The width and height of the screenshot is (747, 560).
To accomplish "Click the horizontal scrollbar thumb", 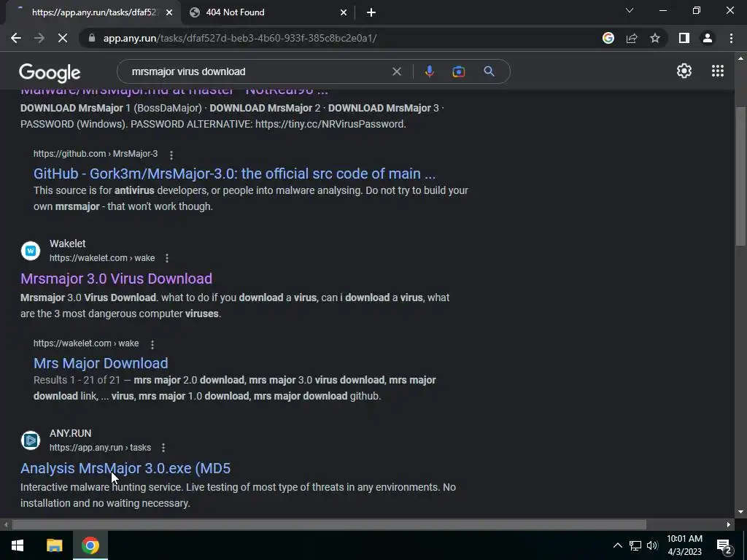I will tap(329, 524).
